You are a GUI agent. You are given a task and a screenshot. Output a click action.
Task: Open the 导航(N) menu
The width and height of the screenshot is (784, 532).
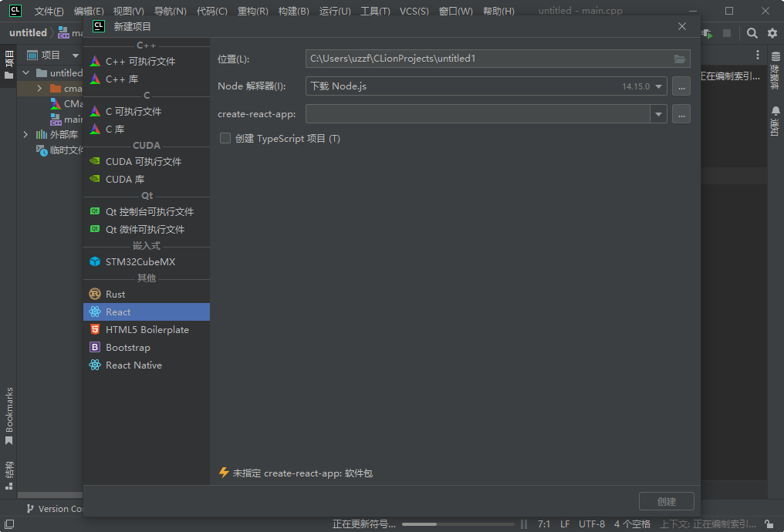coord(170,11)
